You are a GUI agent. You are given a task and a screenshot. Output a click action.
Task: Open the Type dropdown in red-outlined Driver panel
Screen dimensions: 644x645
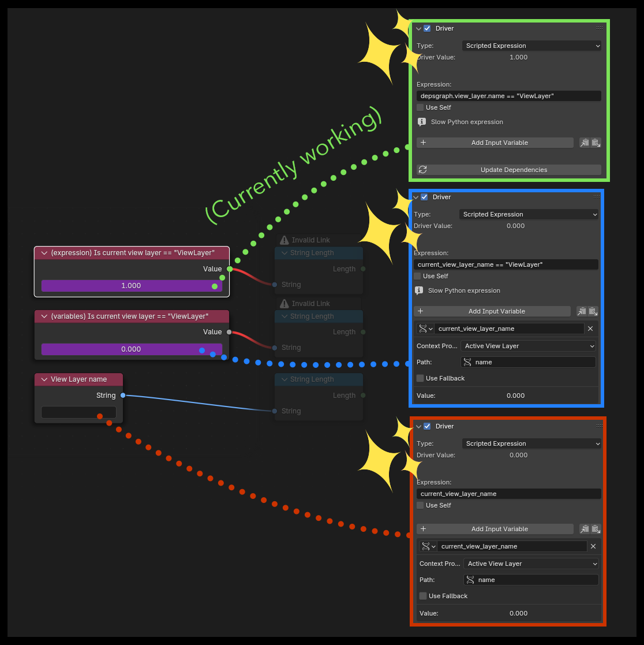click(x=531, y=443)
